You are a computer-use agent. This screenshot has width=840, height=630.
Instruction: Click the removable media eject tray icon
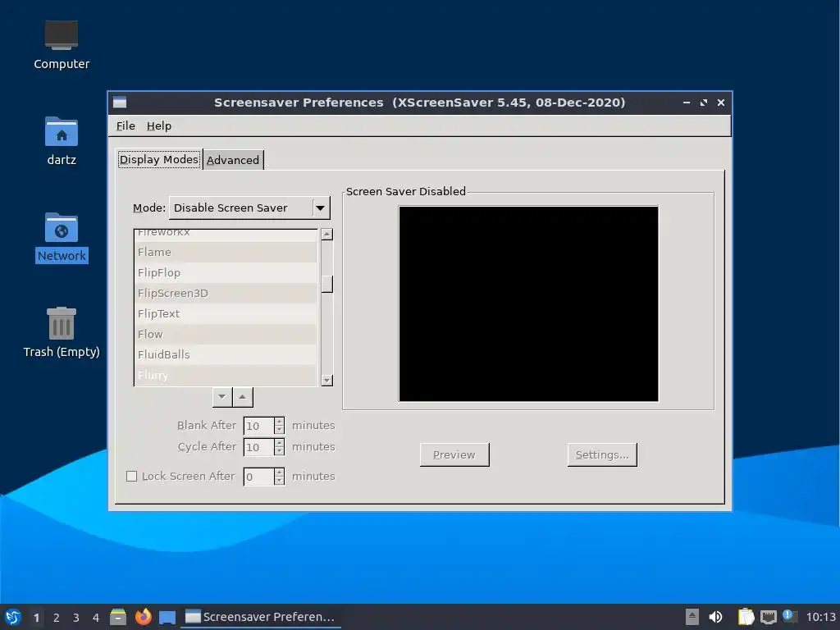692,617
